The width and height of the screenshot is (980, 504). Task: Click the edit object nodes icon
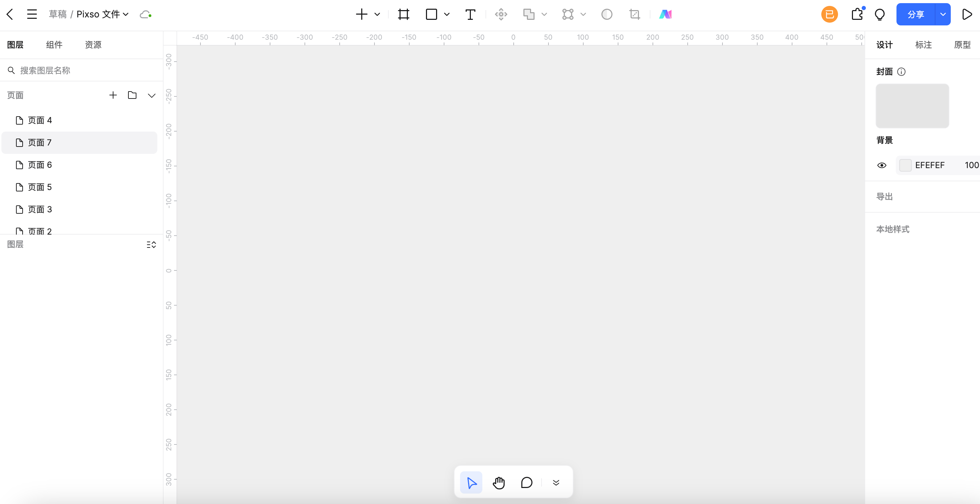click(568, 15)
